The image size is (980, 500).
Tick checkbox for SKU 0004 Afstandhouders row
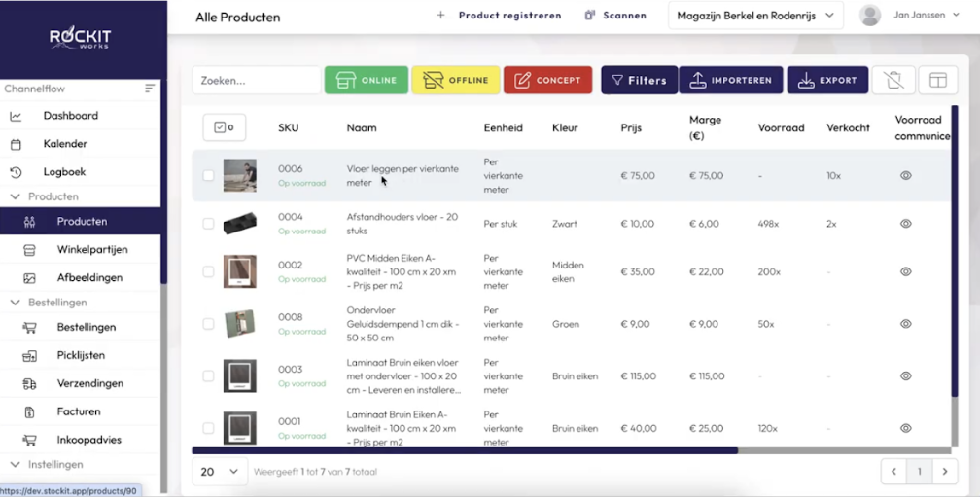coord(208,224)
